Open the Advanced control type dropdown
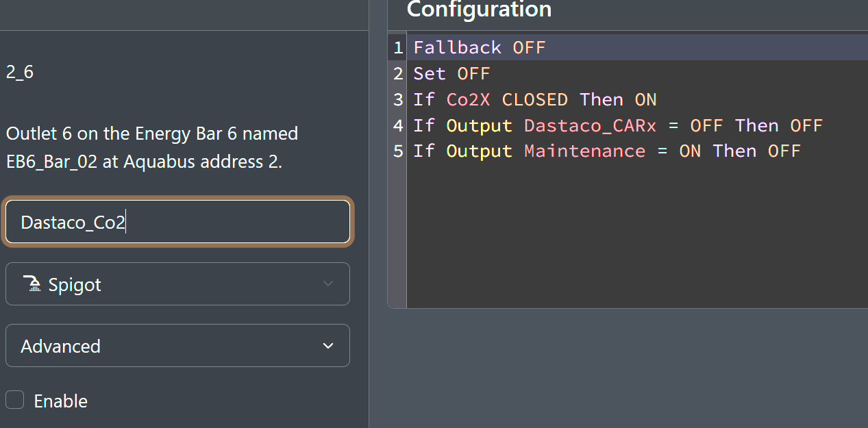The image size is (868, 428). [x=177, y=346]
